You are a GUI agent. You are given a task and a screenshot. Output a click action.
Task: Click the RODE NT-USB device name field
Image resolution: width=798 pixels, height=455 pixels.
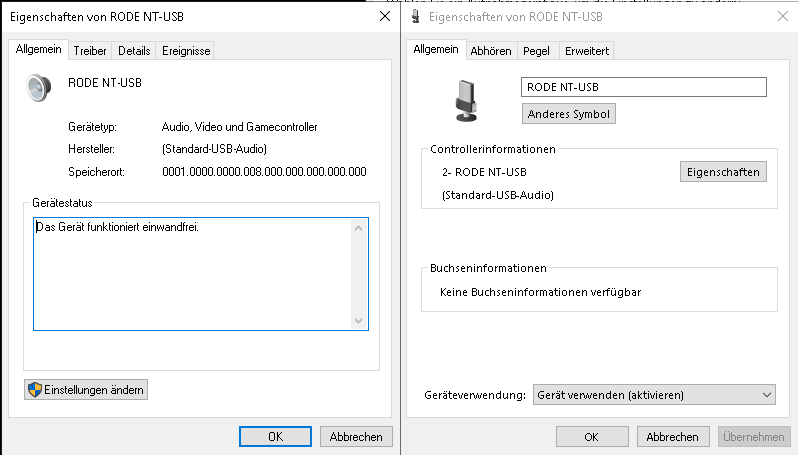tap(644, 87)
